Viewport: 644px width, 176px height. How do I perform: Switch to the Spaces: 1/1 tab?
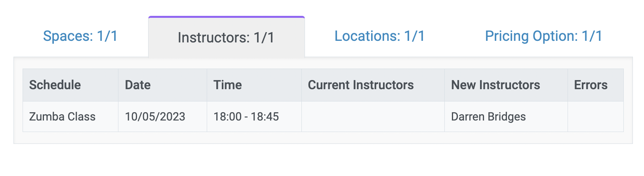click(80, 36)
